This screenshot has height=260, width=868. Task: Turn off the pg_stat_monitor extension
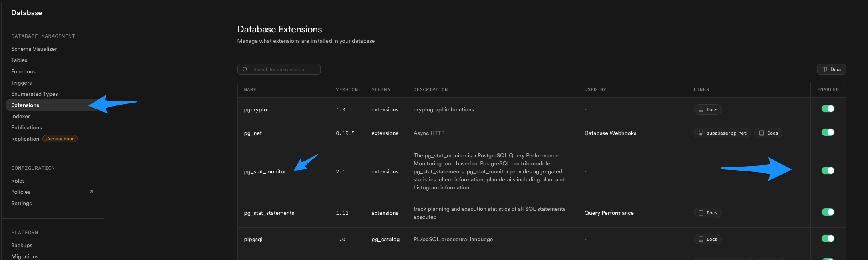click(x=828, y=171)
